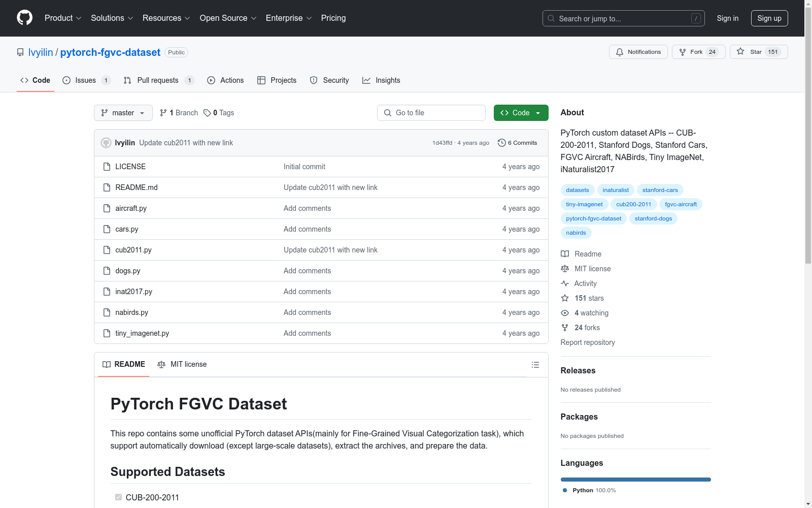Viewport: 812px width, 508px height.
Task: Select the MIT license tab in file viewer
Action: pos(182,364)
